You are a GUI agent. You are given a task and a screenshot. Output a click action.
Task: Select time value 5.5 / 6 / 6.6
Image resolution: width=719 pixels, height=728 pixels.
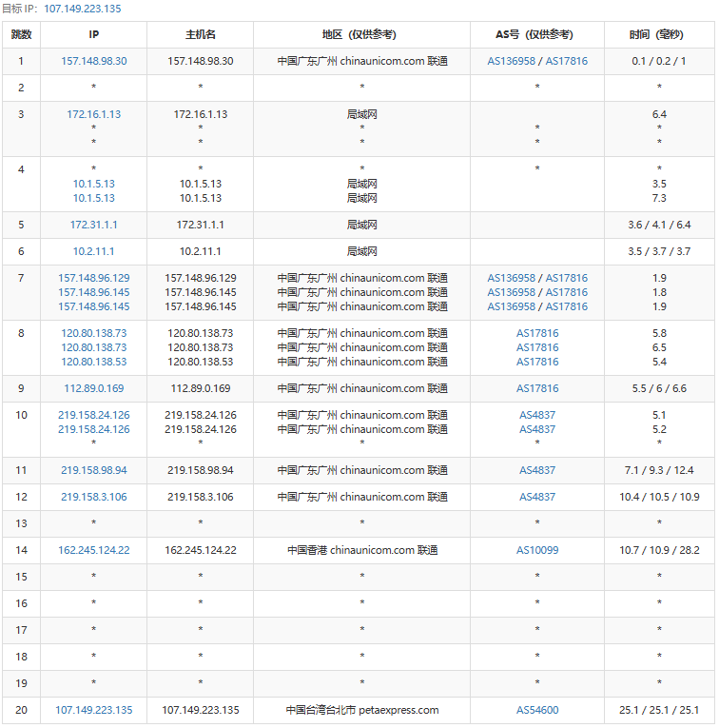coord(659,388)
